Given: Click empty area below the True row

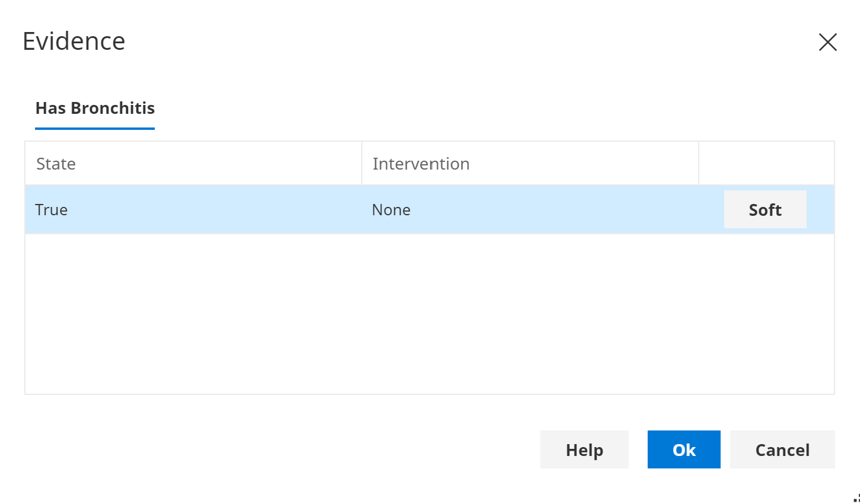Looking at the screenshot, I should 429,314.
